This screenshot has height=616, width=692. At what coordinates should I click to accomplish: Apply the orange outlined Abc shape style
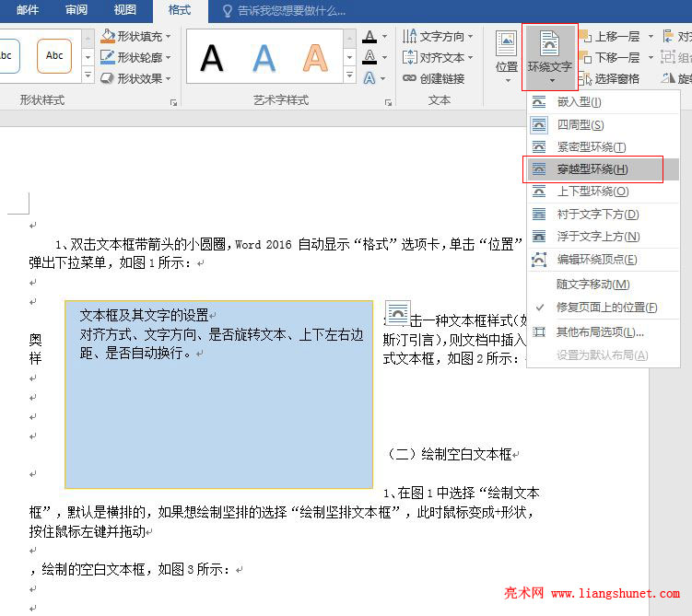click(x=54, y=56)
